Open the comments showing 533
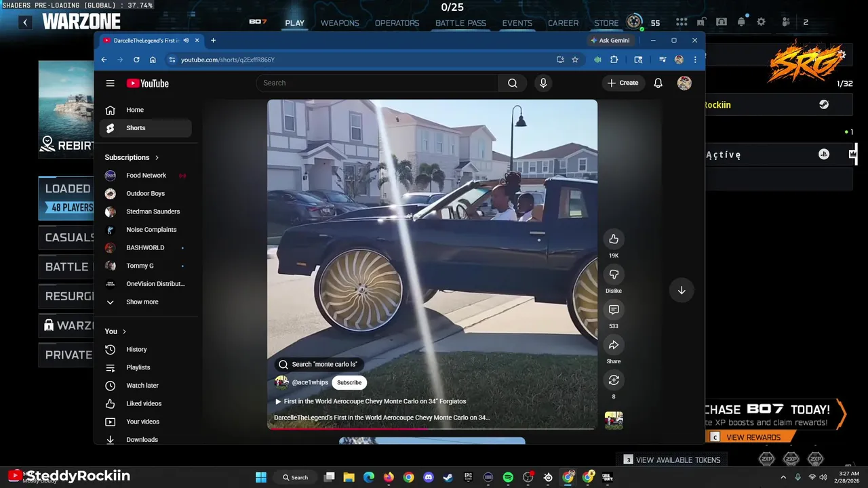 [x=614, y=309]
